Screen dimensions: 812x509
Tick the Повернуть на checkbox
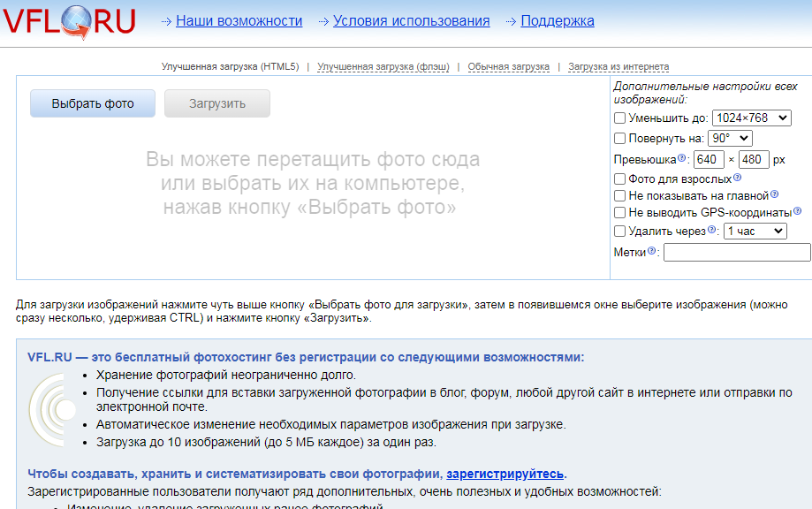click(620, 138)
